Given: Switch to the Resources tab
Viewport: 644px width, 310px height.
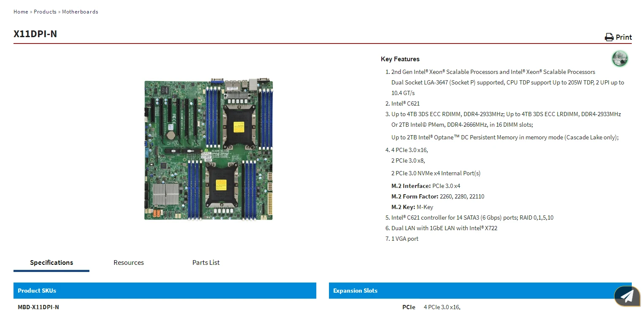Looking at the screenshot, I should 129,262.
